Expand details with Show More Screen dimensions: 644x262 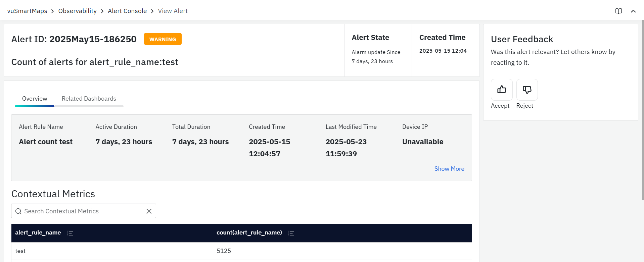tap(449, 169)
